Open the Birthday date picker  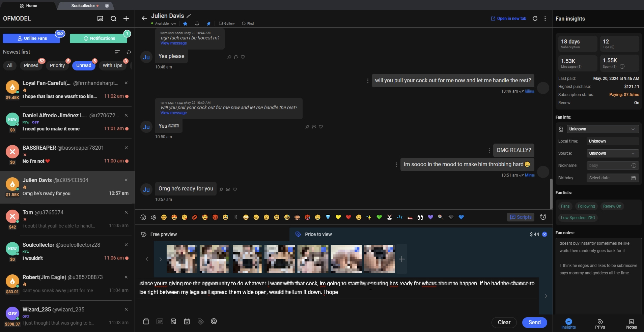[612, 178]
